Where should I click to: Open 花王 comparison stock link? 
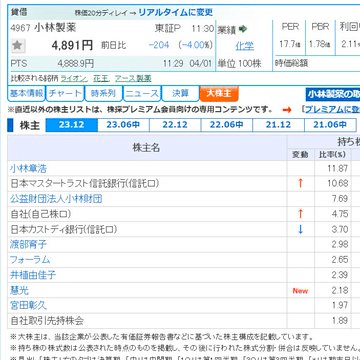pos(101,78)
